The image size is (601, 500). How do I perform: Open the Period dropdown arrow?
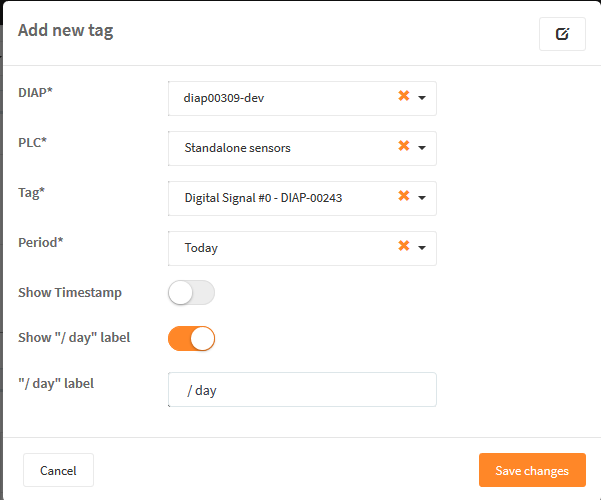click(x=422, y=248)
